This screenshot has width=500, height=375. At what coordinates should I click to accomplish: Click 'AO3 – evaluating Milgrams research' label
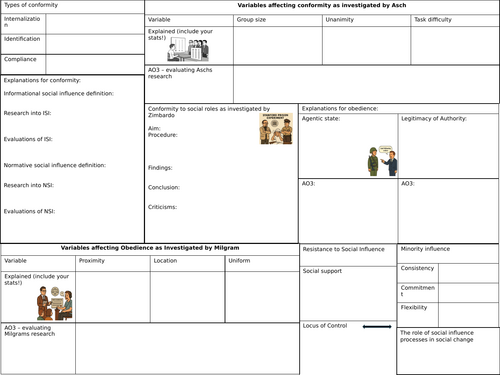click(30, 331)
